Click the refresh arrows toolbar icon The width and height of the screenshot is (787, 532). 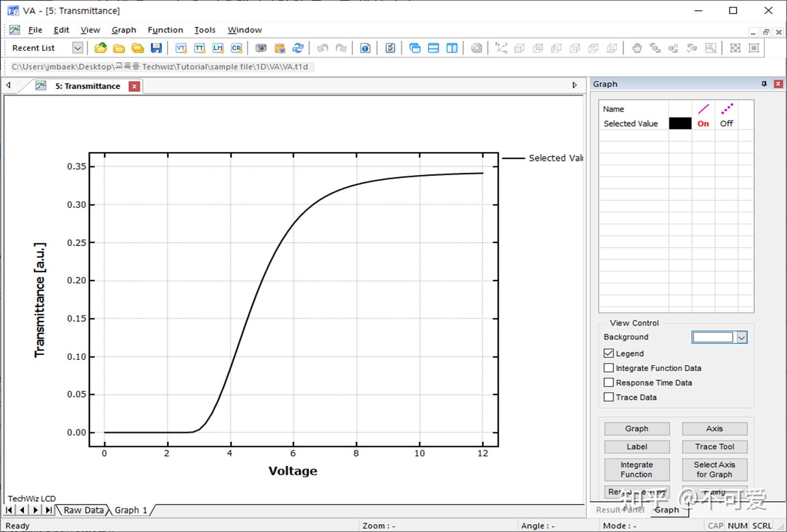point(298,48)
